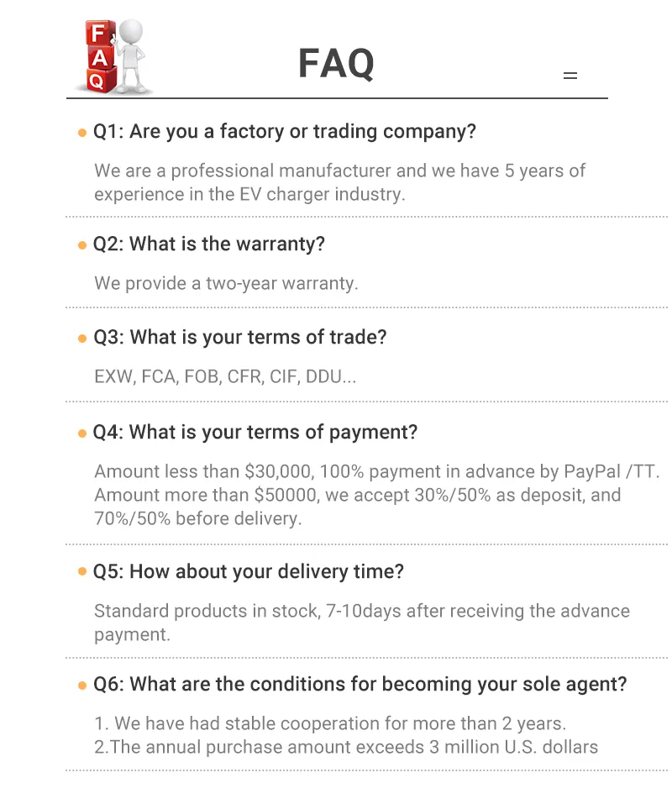Click the PayPal /TT payment answer line

377,471
